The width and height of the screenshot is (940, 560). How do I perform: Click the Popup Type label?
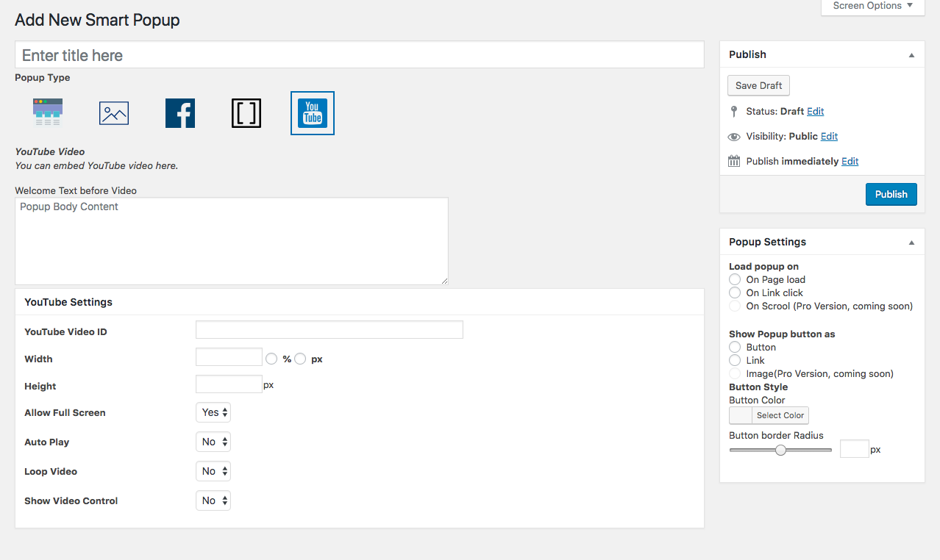(43, 78)
